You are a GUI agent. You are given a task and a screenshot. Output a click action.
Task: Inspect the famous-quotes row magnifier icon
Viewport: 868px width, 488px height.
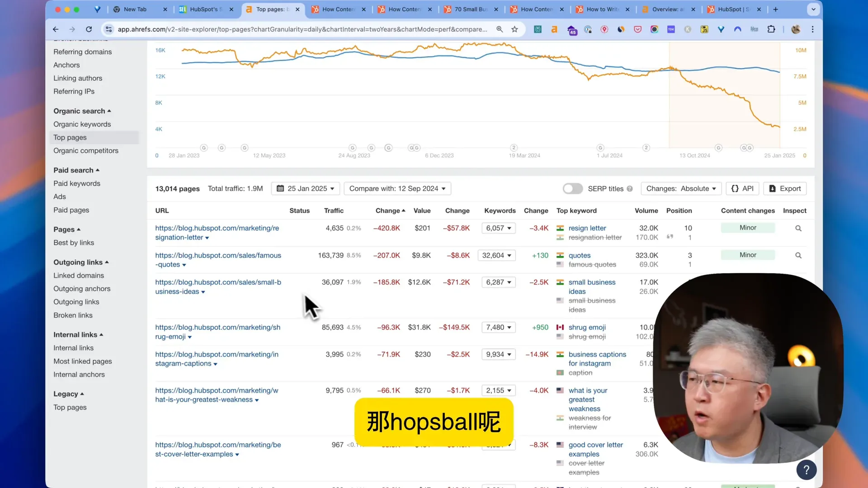798,255
